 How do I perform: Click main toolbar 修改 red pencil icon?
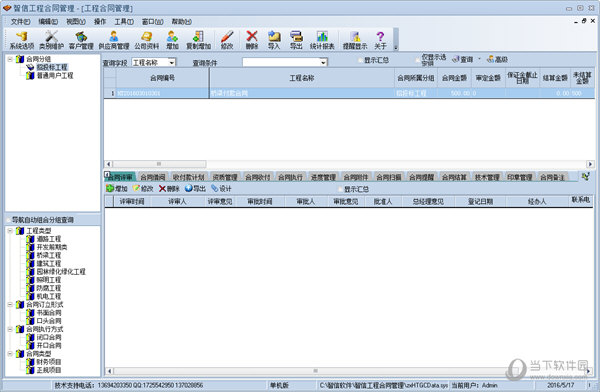coord(227,40)
